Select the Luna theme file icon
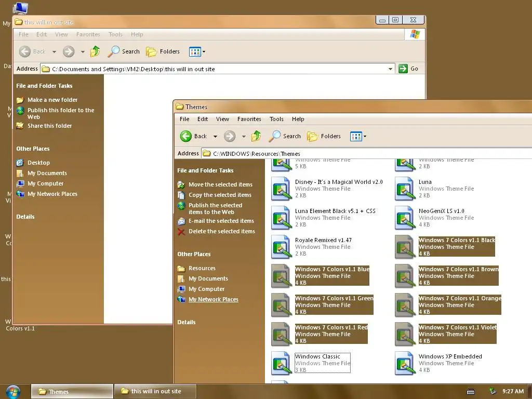The height and width of the screenshot is (399, 532). pyautogui.click(x=405, y=189)
